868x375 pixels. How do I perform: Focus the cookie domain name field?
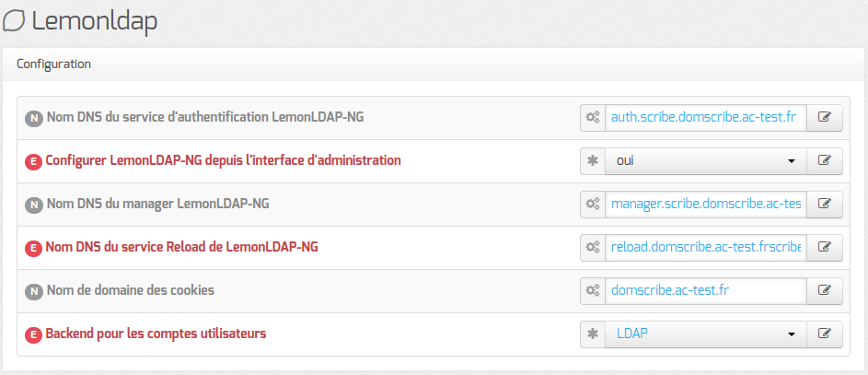(705, 290)
